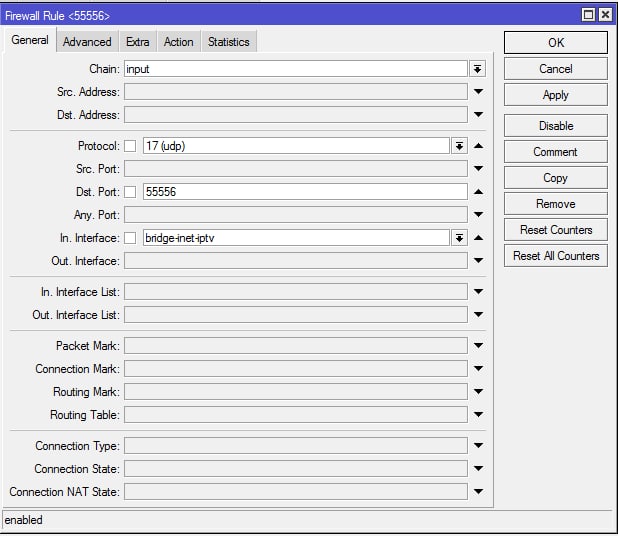618x536 pixels.
Task: Switch to the Advanced tab
Action: point(87,42)
